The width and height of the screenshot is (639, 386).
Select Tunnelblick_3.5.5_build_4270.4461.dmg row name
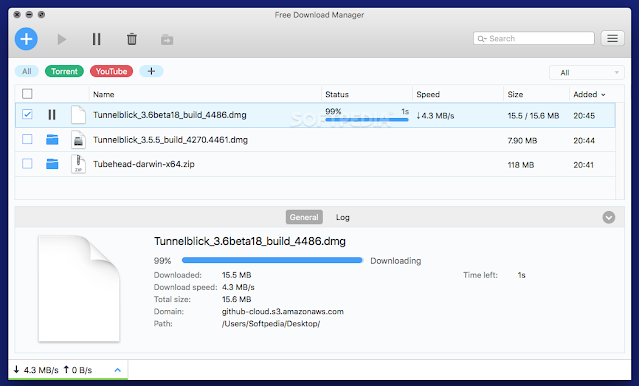point(170,140)
